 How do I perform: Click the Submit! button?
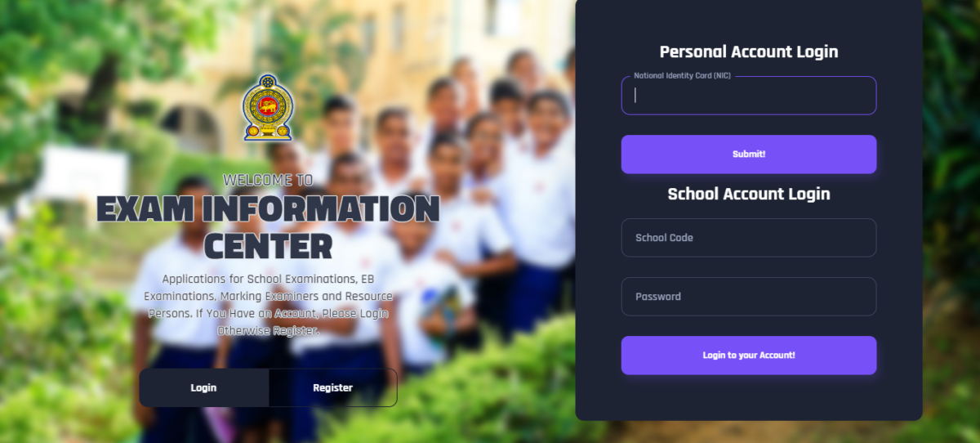coord(749,154)
